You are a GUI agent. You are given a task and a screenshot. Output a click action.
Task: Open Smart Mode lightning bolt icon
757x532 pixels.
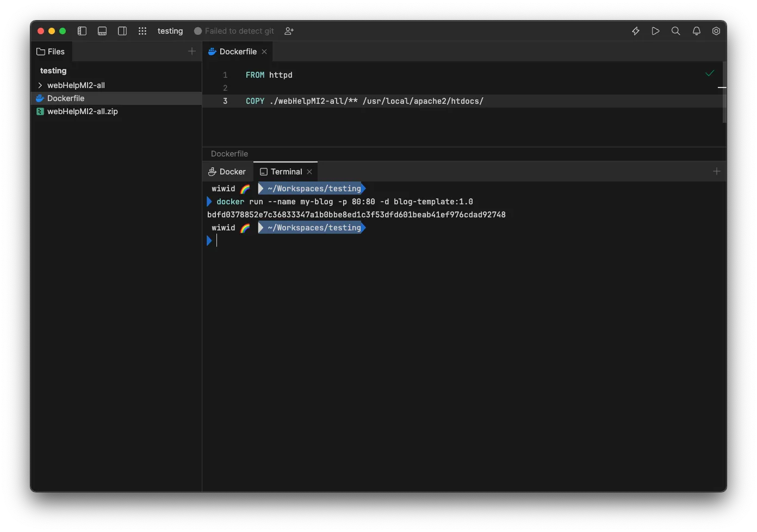point(636,31)
